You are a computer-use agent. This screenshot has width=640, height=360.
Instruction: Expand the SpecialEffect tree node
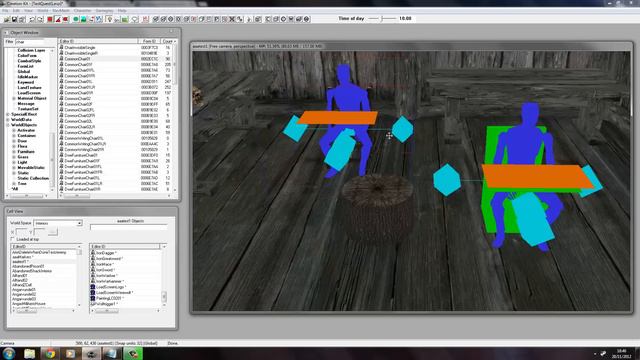click(8, 114)
